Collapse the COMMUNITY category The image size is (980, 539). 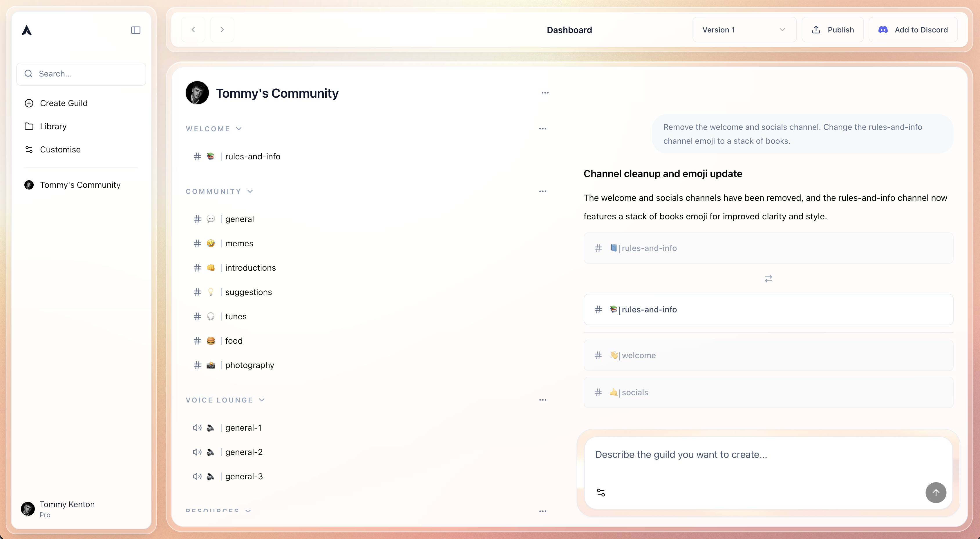click(250, 191)
